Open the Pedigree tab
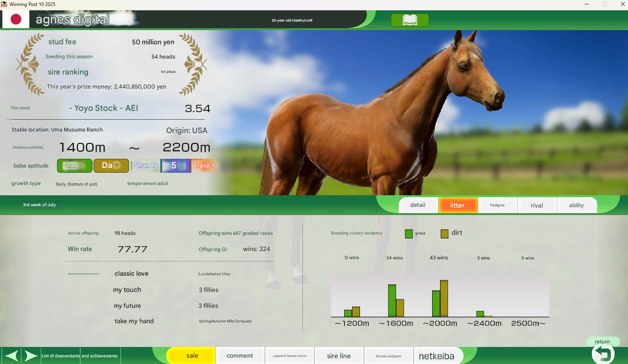The image size is (628, 364). pyautogui.click(x=497, y=205)
